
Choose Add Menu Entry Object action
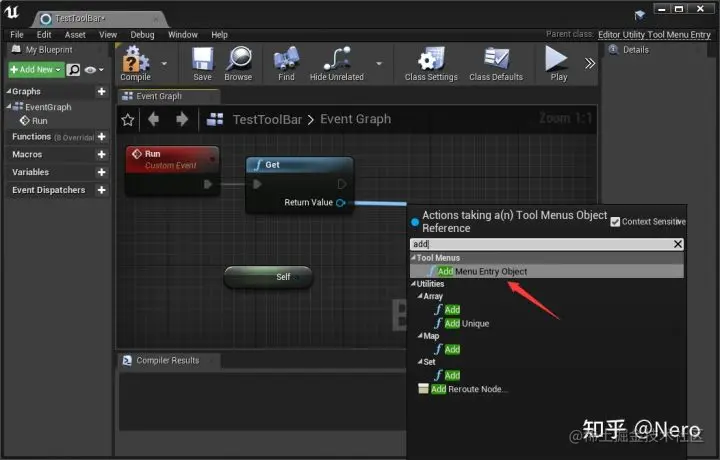pos(546,271)
